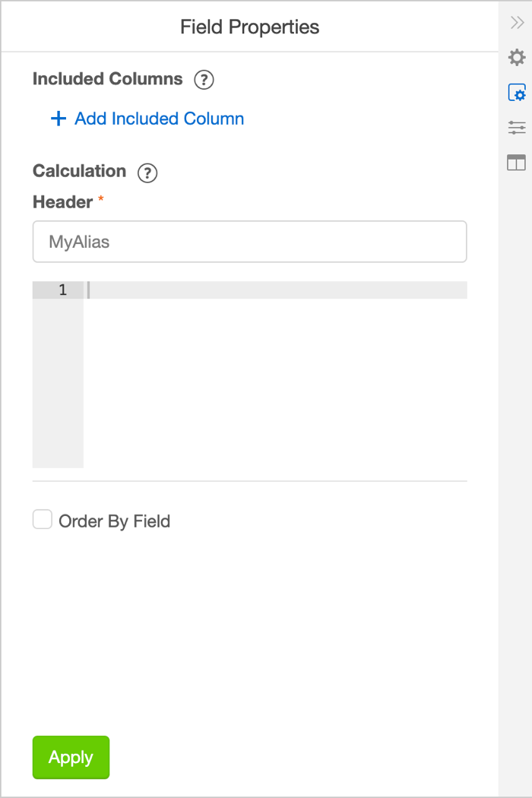The image size is (532, 798).
Task: Click the Included Columns section heading
Action: tap(108, 79)
